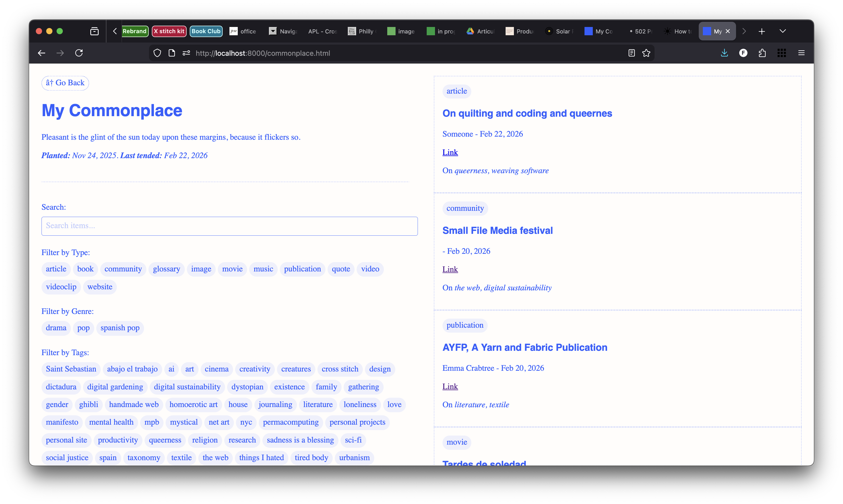
Task: Open the extensions puzzle icon
Action: 763,53
